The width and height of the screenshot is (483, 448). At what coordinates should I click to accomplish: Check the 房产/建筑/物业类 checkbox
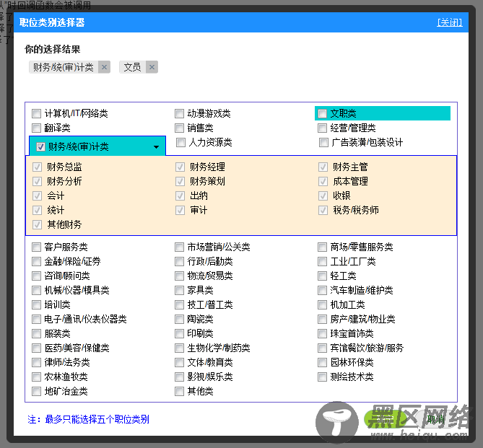tap(322, 320)
